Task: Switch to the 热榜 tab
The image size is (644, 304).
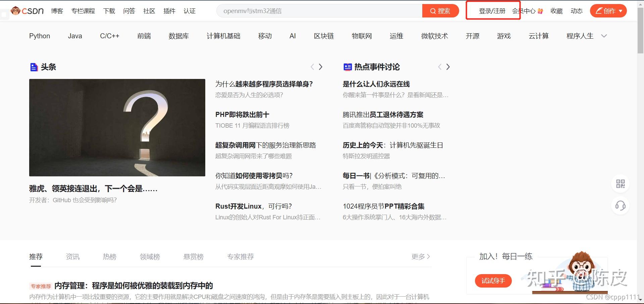Action: 110,257
